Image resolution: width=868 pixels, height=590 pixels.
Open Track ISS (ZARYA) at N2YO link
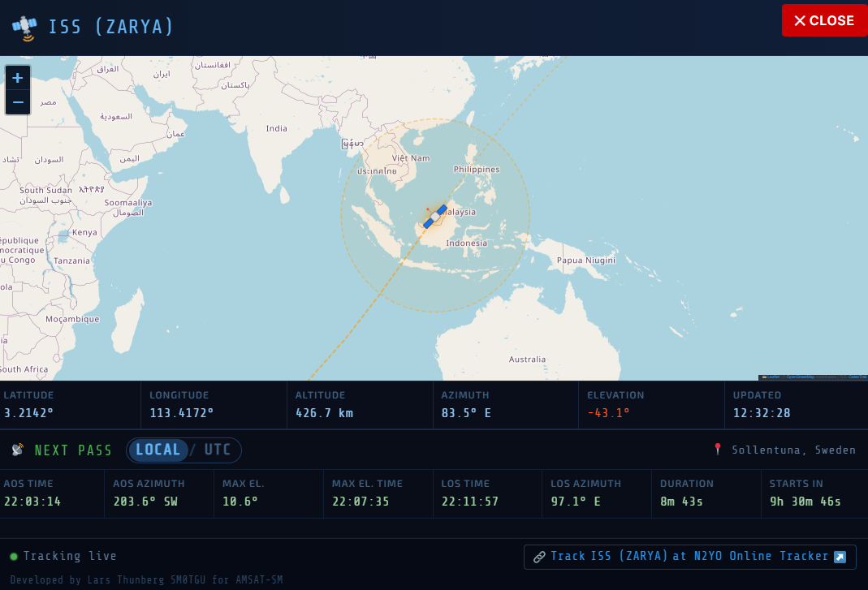[689, 557]
